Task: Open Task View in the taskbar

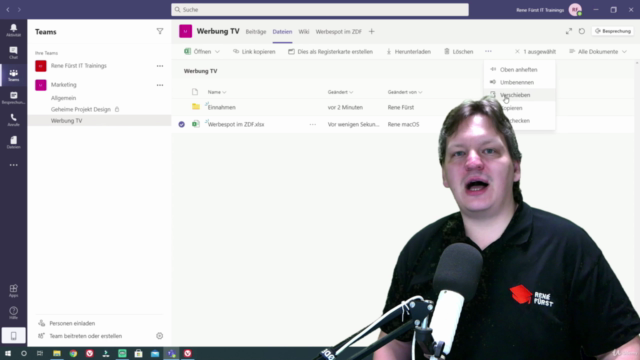Action: (40, 353)
